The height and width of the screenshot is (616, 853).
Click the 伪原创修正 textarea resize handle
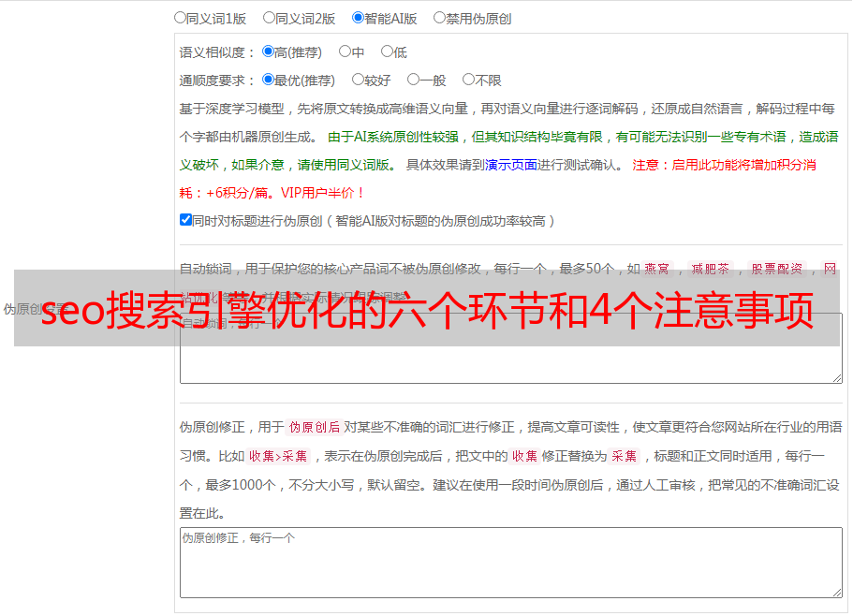point(837,593)
